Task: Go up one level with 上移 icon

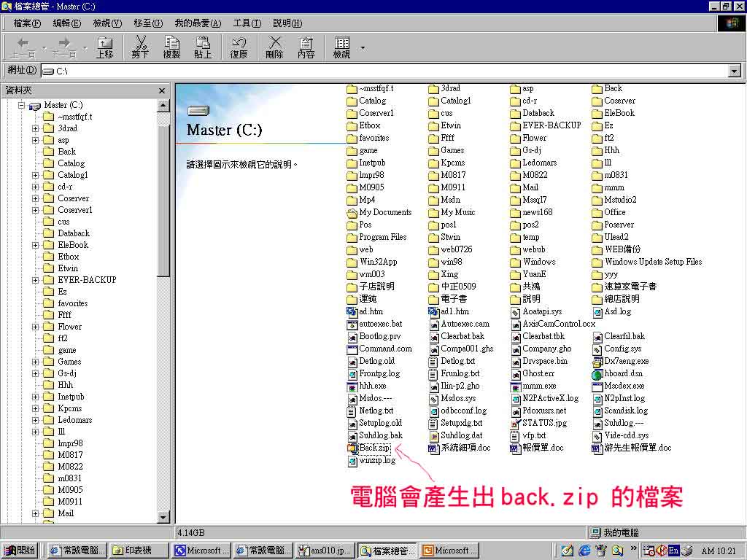Action: 105,47
